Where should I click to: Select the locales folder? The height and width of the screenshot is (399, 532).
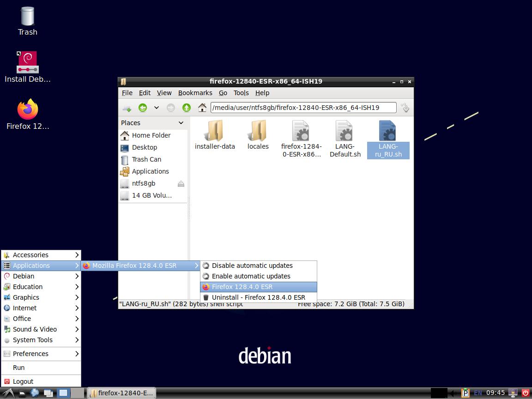pyautogui.click(x=258, y=135)
